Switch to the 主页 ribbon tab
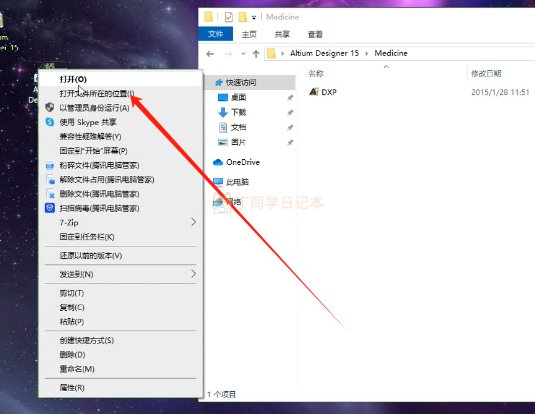 [249, 34]
